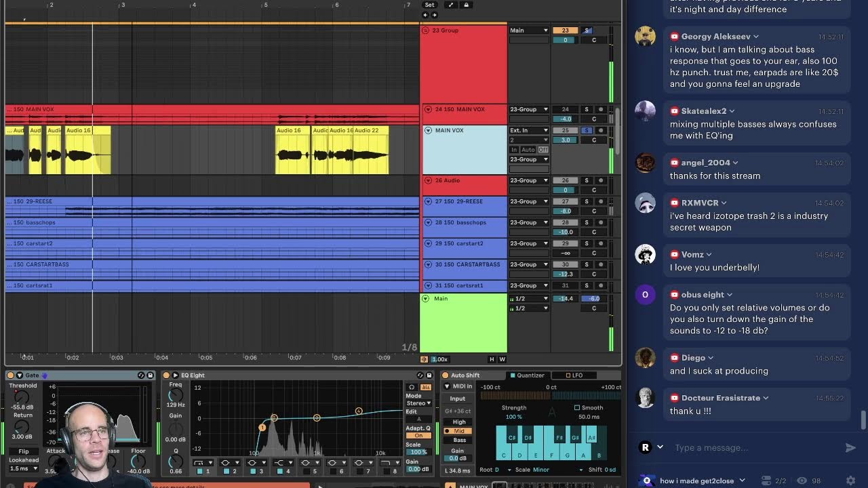The image size is (868, 488).
Task: Click 27 REESE volume value -8.0
Action: click(566, 211)
